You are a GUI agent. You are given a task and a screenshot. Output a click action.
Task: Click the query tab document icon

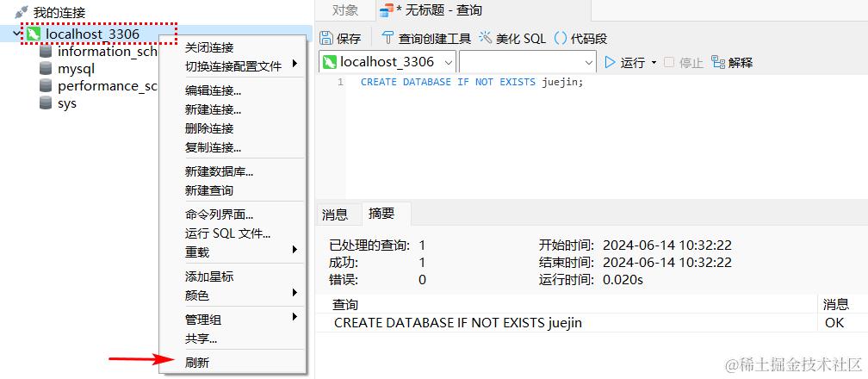[387, 10]
